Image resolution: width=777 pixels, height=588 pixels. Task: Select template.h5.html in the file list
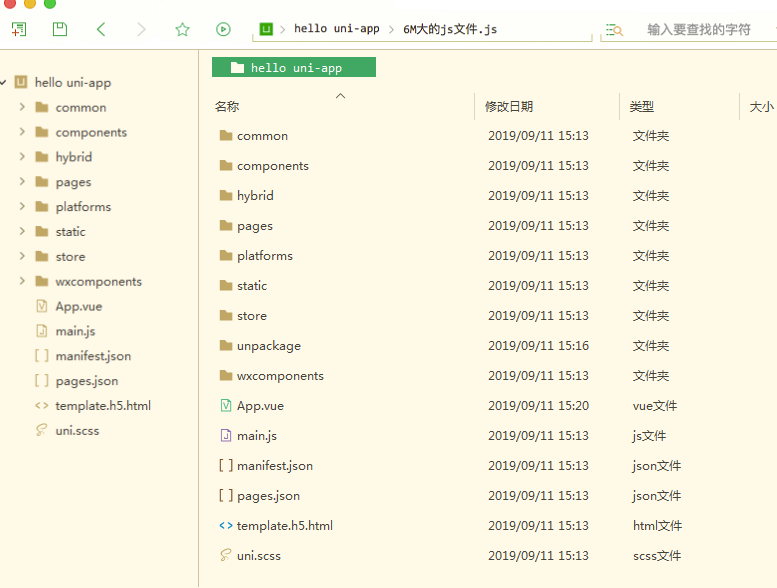(x=284, y=526)
